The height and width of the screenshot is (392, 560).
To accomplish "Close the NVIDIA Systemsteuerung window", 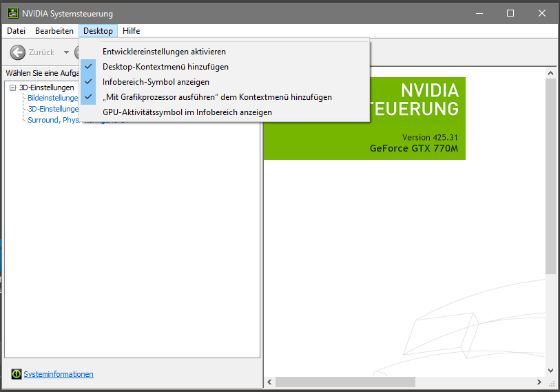I will click(542, 13).
